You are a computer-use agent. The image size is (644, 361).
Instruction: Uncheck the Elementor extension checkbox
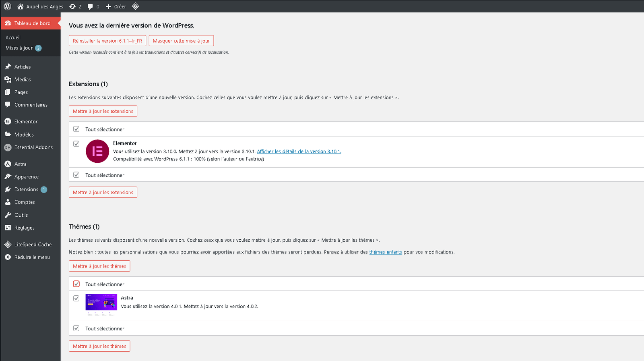coord(76,144)
